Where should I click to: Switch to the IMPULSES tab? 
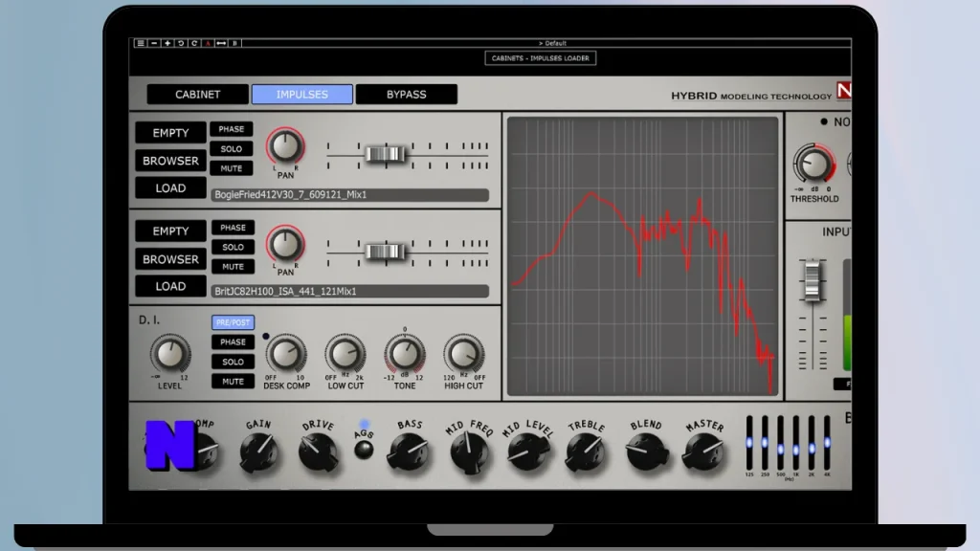tap(301, 95)
